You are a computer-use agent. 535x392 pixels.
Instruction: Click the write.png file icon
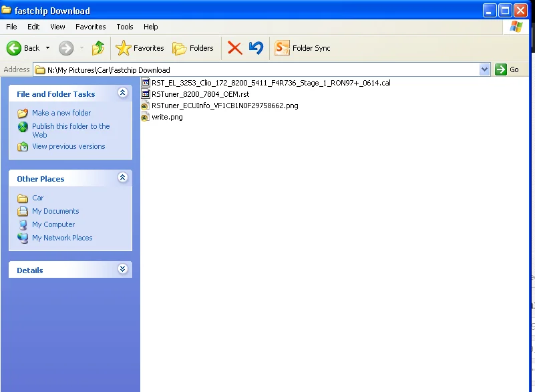146,117
